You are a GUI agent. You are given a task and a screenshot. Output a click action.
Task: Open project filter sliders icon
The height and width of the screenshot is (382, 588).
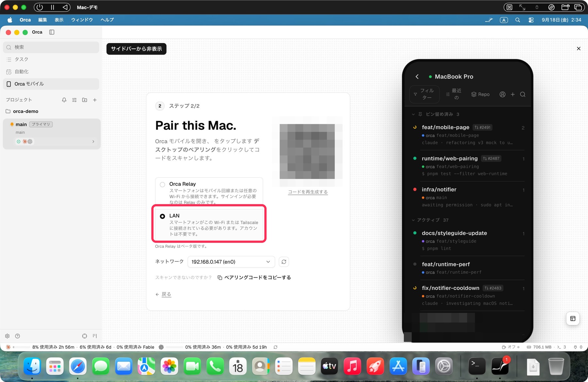click(x=74, y=100)
